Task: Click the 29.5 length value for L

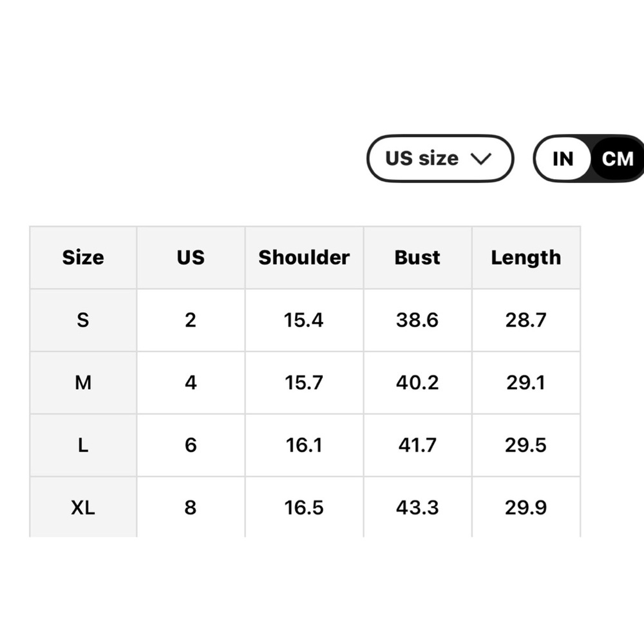Action: pyautogui.click(x=526, y=445)
